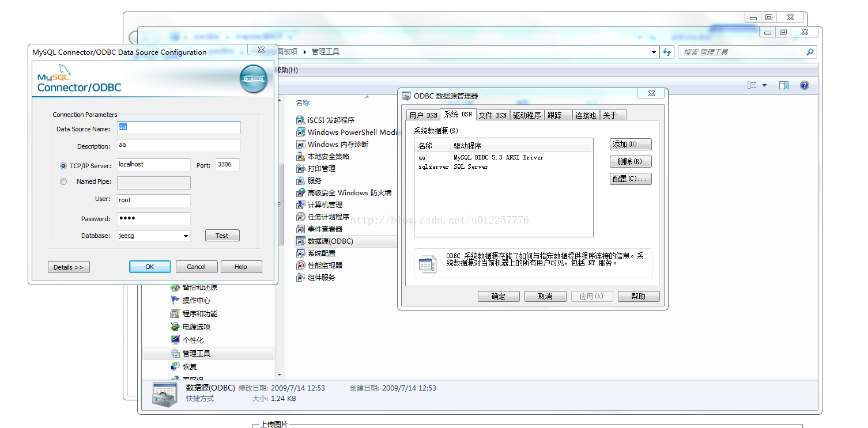Click the 本地安全策略 icon
The width and height of the screenshot is (868, 428).
pyautogui.click(x=300, y=156)
